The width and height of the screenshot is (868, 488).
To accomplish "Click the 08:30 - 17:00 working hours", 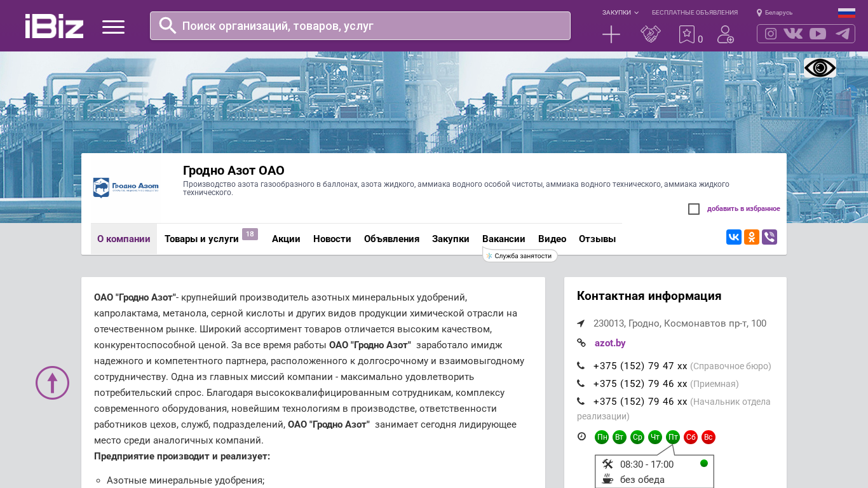I will [x=647, y=464].
